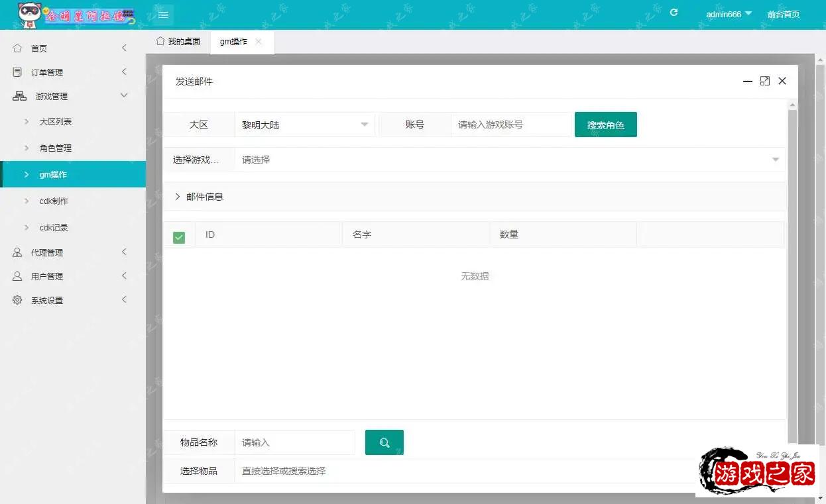The width and height of the screenshot is (826, 504).
Task: Click the refresh icon in top bar
Action: pyautogui.click(x=674, y=13)
